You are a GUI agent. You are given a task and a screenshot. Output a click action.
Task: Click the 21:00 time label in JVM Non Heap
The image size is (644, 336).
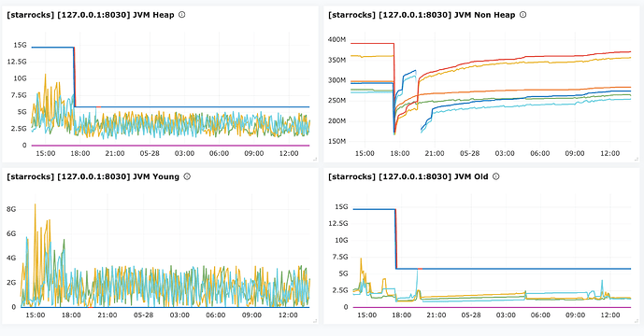[435, 153]
